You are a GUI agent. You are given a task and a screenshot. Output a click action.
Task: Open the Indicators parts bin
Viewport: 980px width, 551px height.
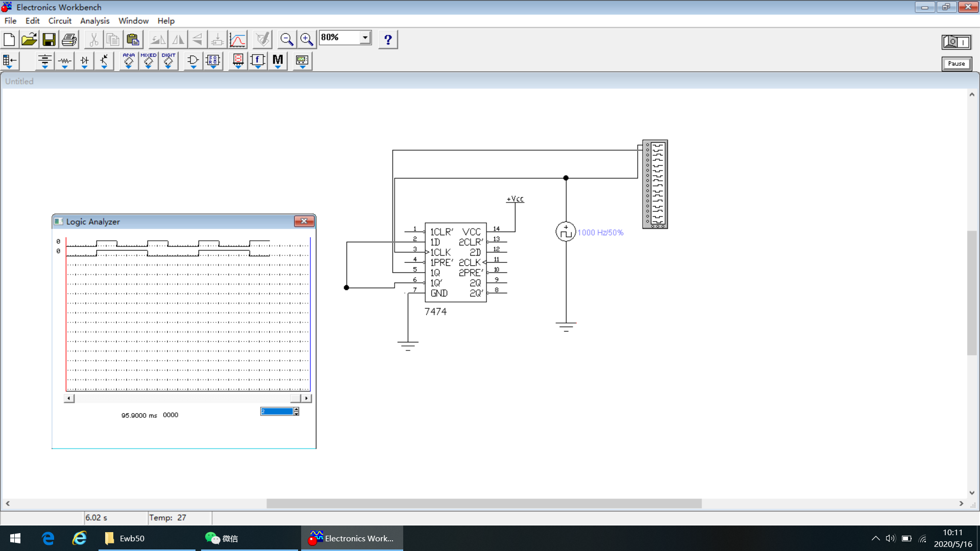click(x=238, y=61)
